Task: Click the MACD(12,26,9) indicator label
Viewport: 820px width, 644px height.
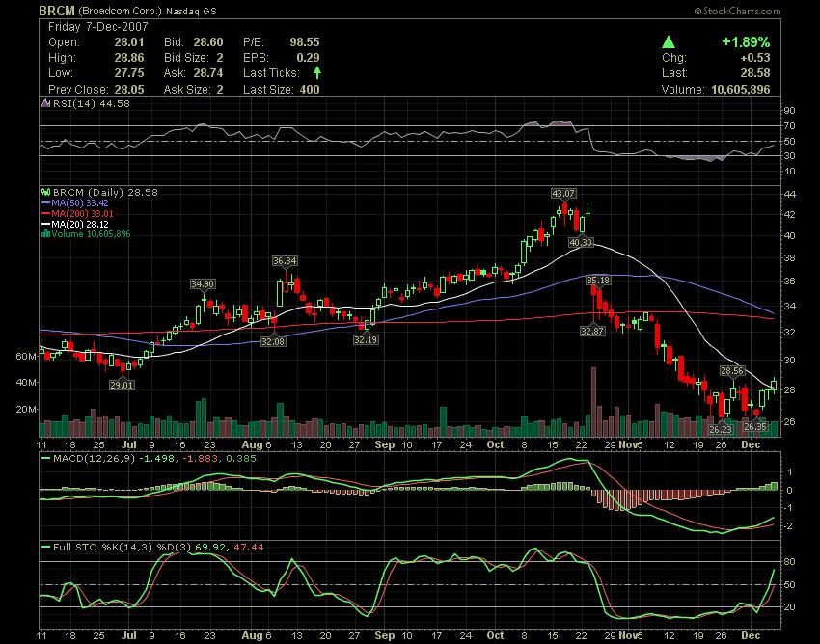Action: (95, 459)
